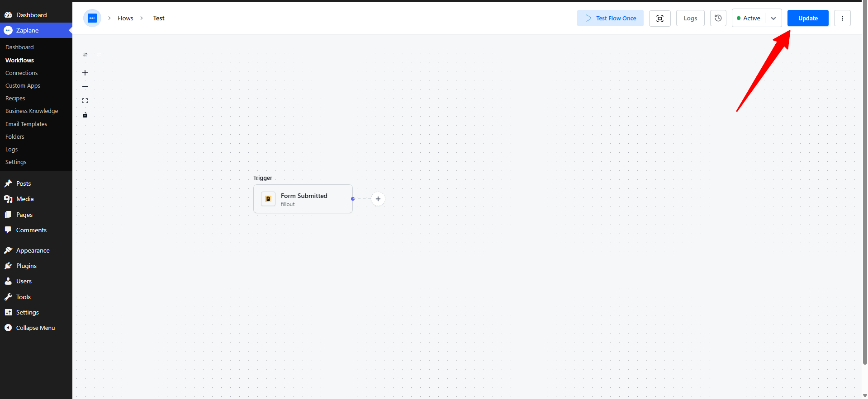Viewport: 868px width, 399px height.
Task: Click the Collapse Menu arrow icon
Action: (8, 328)
